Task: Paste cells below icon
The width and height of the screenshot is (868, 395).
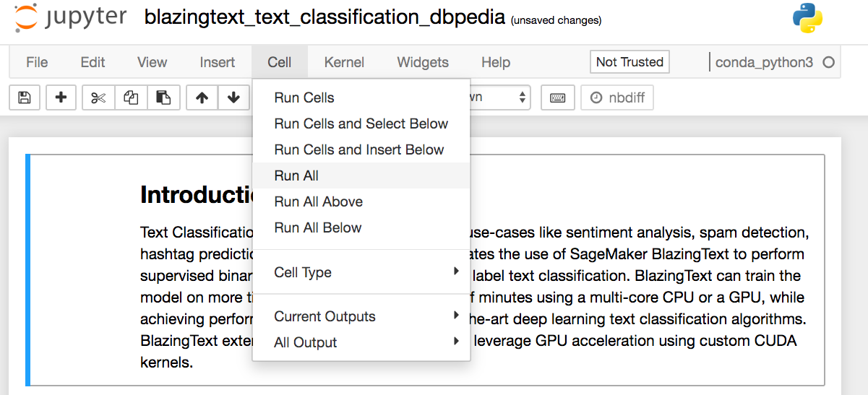Action: click(x=163, y=97)
